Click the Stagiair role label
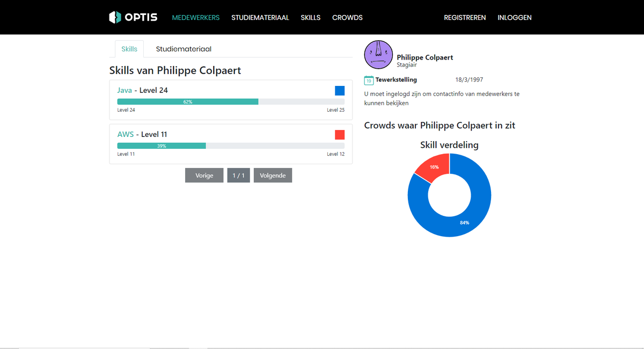644x349 pixels. [x=407, y=65]
